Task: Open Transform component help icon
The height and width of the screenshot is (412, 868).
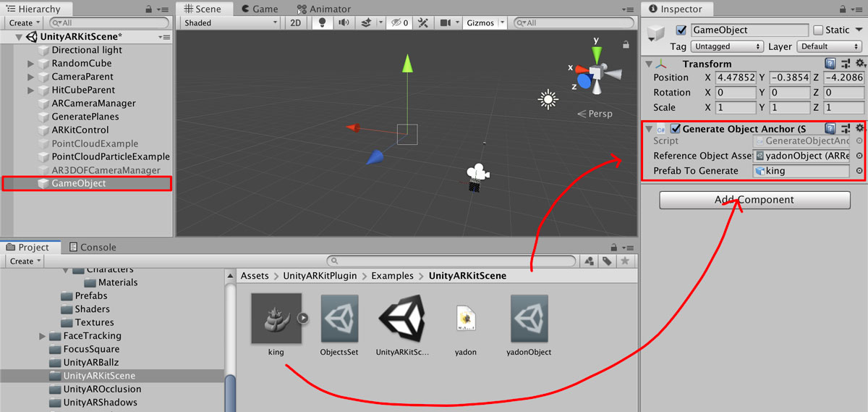Action: click(830, 64)
